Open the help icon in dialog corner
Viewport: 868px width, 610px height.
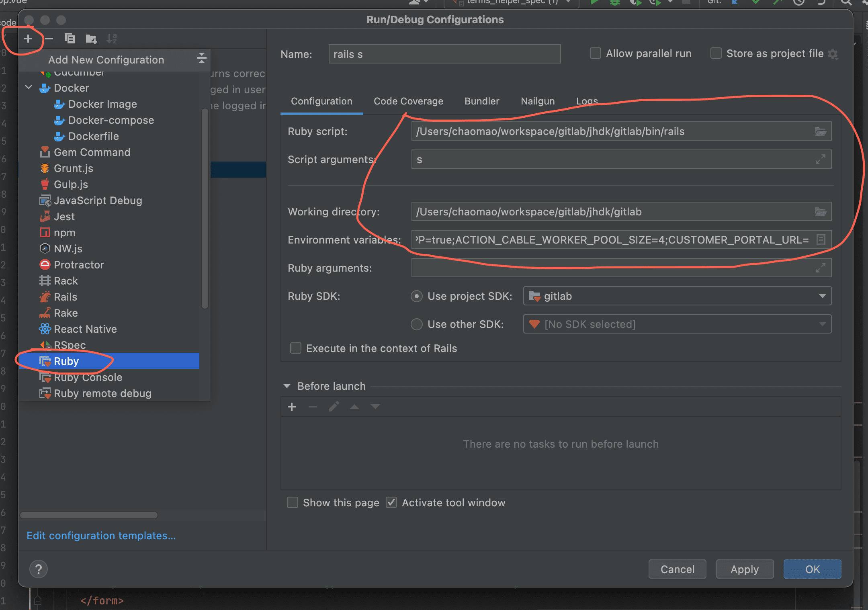click(39, 569)
